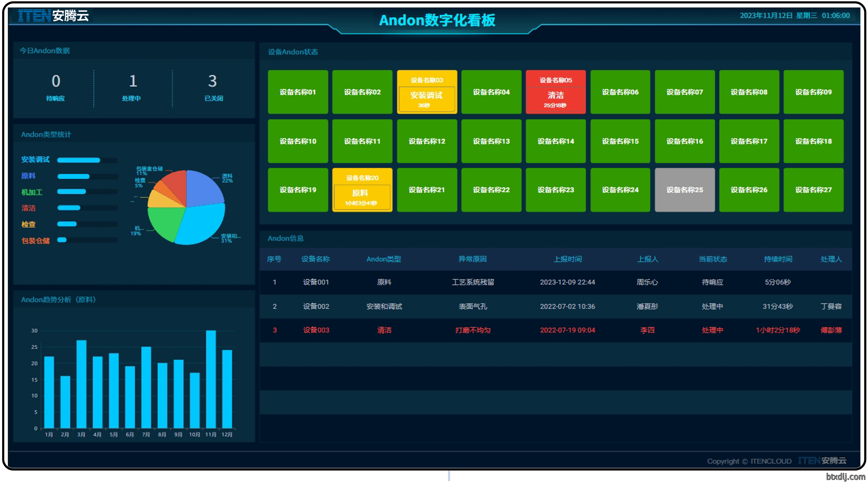Click the gray 设备名称25 offline tile

(684, 190)
